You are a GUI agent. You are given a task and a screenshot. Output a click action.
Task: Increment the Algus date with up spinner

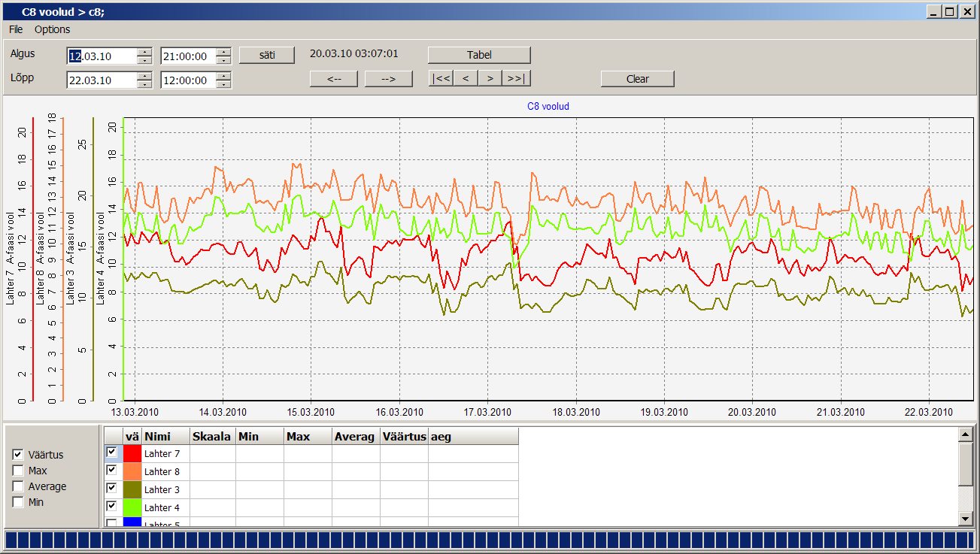[145, 52]
